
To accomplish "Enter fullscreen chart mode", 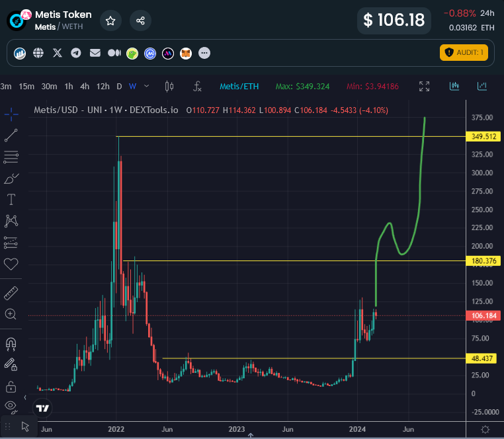I will pyautogui.click(x=424, y=86).
